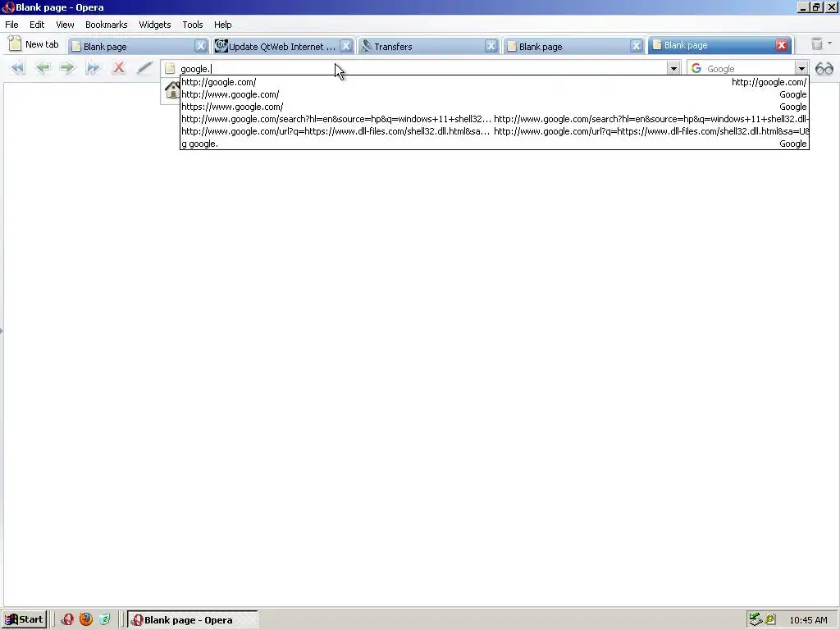
Task: Open the Bookmarks menu
Action: (x=106, y=25)
